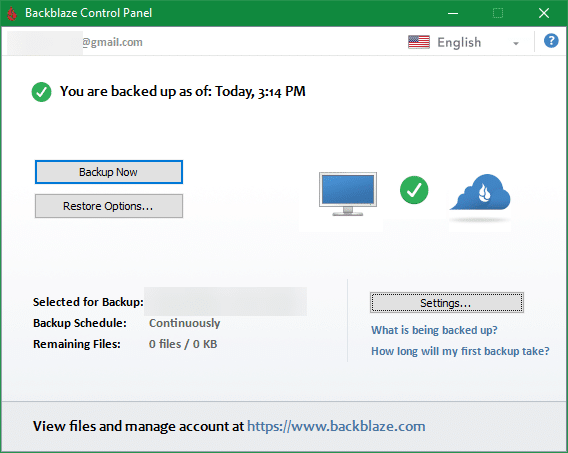Click the 'Continuously' backup schedule value
The height and width of the screenshot is (453, 568).
click(x=184, y=323)
